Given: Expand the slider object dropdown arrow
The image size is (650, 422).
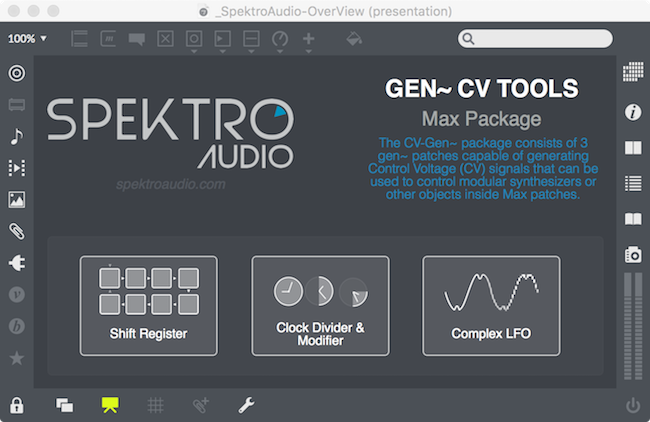Looking at the screenshot, I should pyautogui.click(x=251, y=52).
